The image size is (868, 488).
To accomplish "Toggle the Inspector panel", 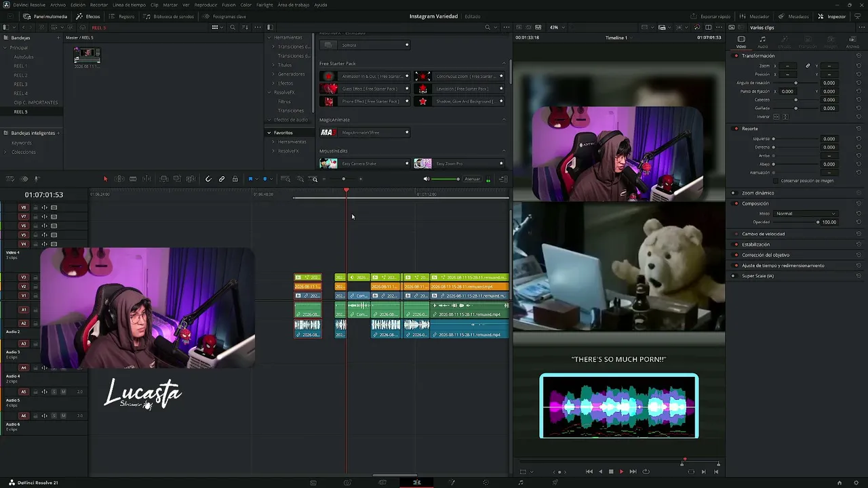I will (832, 16).
